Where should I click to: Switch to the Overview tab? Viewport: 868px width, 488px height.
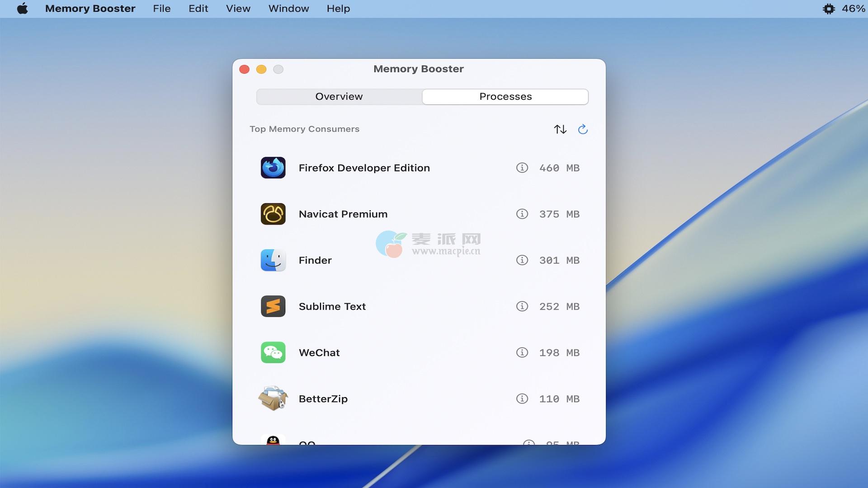pyautogui.click(x=339, y=97)
